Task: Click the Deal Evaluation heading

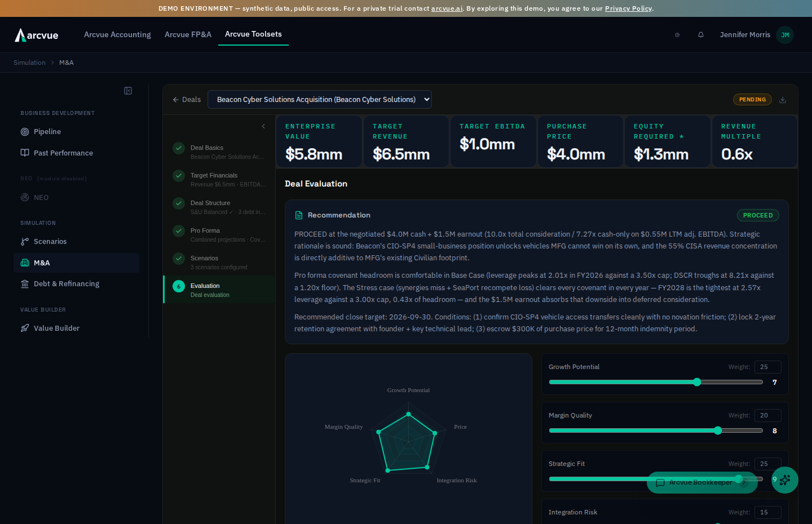Action: coord(316,184)
